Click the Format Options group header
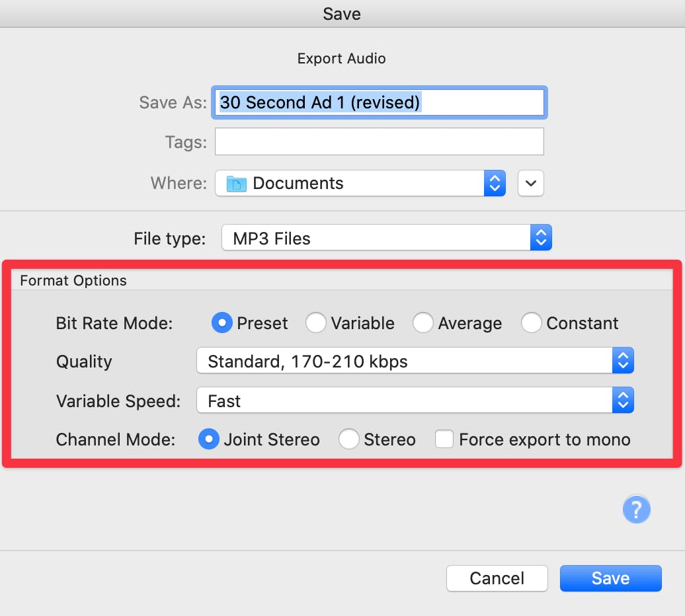This screenshot has width=685, height=616. tap(73, 280)
